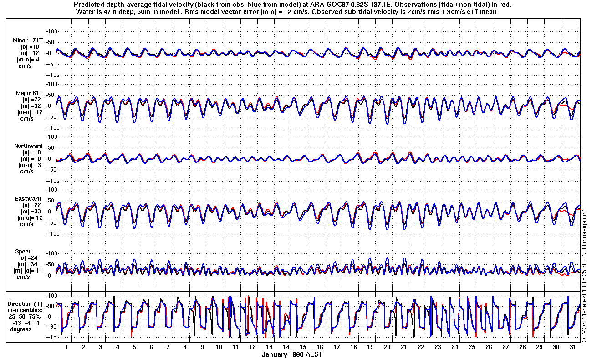Viewport: 592px width, 364px height.
Task: Click day "20" on the date axis
Action: tap(387, 347)
